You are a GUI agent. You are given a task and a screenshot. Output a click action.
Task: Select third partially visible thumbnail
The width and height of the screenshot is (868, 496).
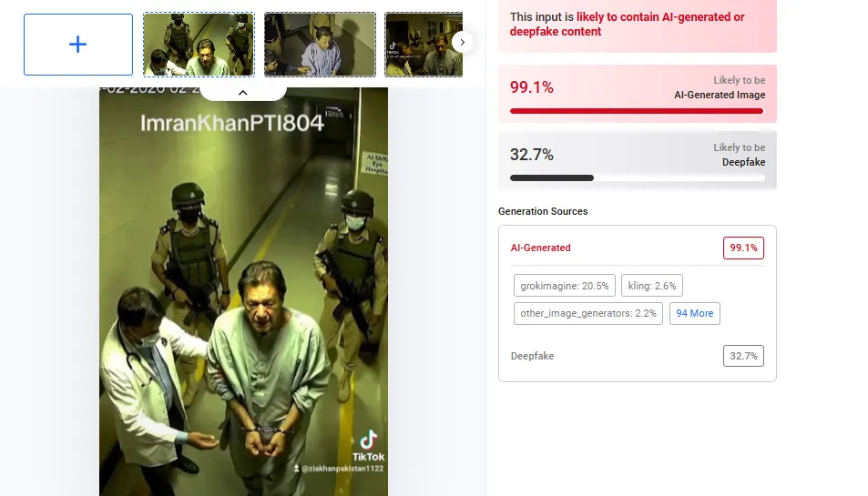(424, 45)
